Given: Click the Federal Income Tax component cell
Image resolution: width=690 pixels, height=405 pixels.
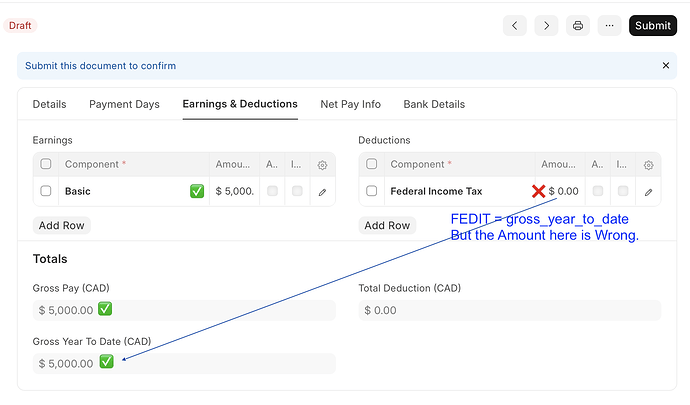Looking at the screenshot, I should click(x=459, y=191).
